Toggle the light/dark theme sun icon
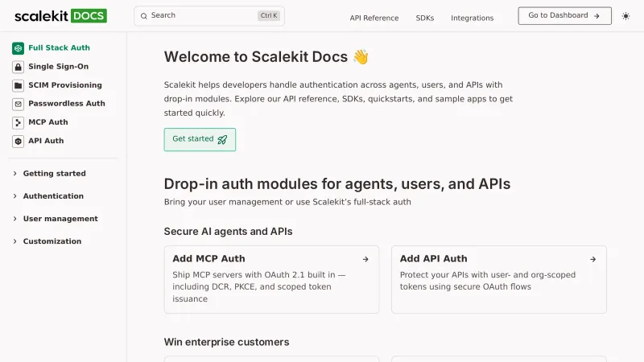The height and width of the screenshot is (362, 644). [x=625, y=16]
